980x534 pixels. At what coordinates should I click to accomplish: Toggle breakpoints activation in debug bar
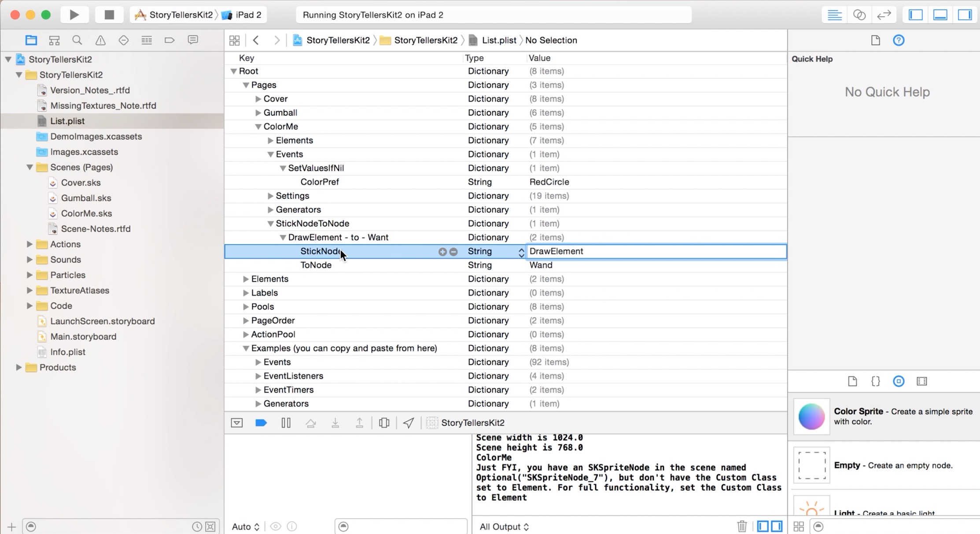click(x=261, y=423)
